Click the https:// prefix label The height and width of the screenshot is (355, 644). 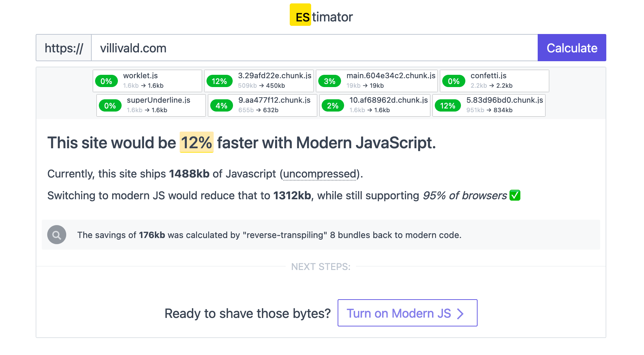click(64, 48)
